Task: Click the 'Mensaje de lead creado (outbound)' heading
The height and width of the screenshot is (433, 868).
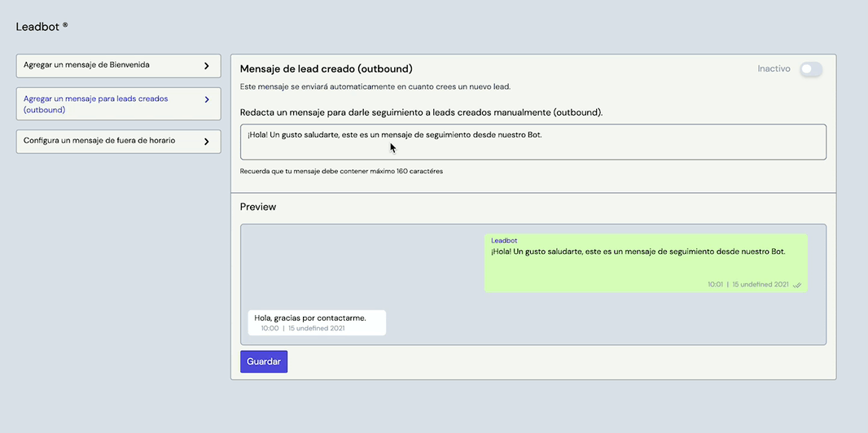Action: click(x=327, y=69)
